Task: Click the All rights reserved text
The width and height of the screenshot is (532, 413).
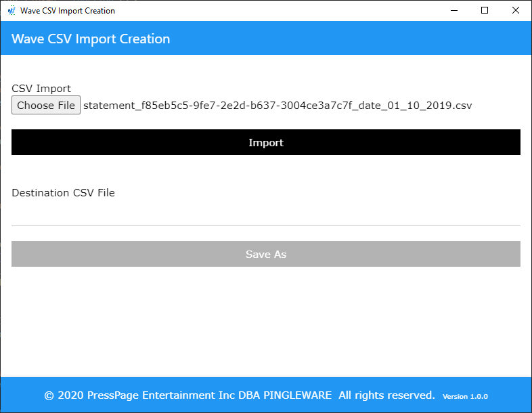Action: [x=386, y=395]
